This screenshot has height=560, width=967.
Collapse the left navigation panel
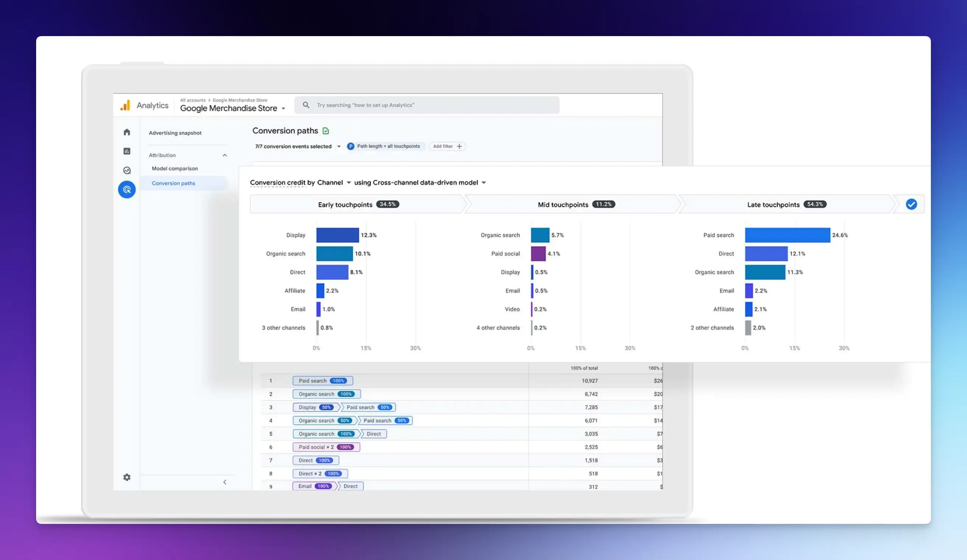(225, 482)
